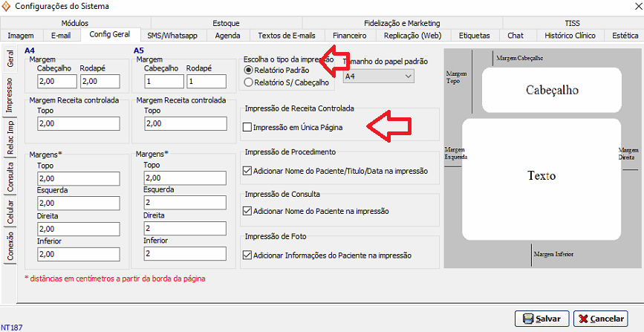This screenshot has width=644, height=332.
Task: Uncheck Adicionar Informações do Paciente na impressão
Action: click(247, 255)
